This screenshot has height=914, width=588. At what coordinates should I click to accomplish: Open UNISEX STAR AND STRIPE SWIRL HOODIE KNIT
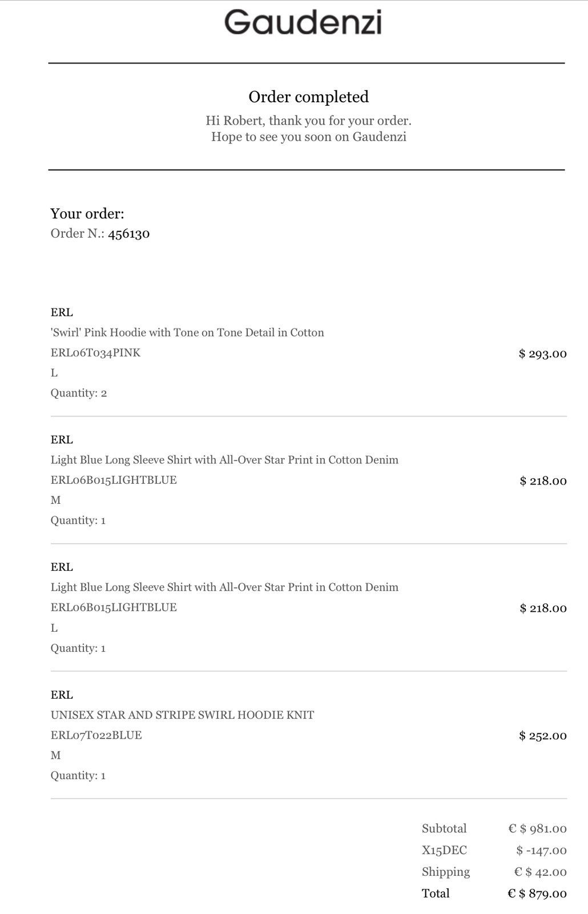[182, 715]
